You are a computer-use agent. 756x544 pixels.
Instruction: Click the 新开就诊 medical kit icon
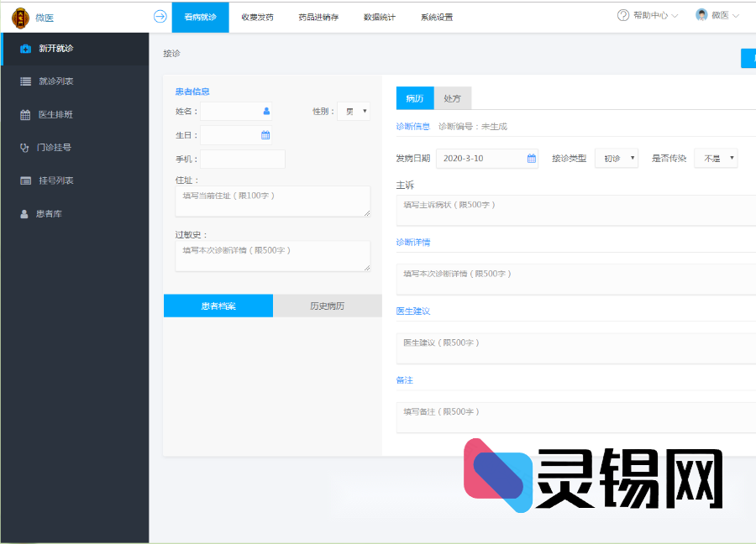tap(25, 49)
